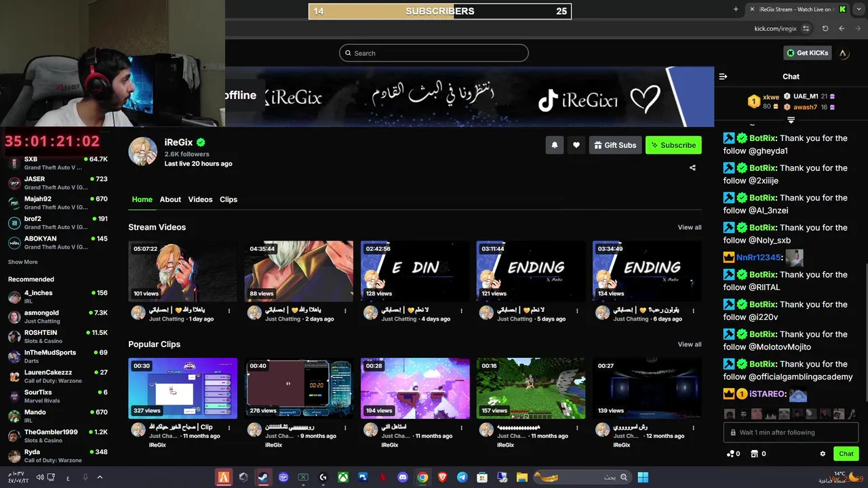
Task: Click the channel notification bell button
Action: point(554,145)
